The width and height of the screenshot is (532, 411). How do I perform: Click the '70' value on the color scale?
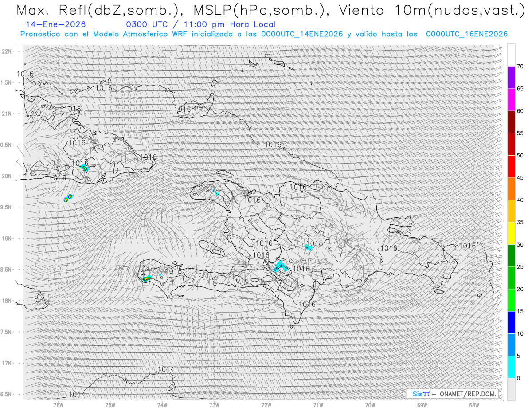pyautogui.click(x=520, y=67)
